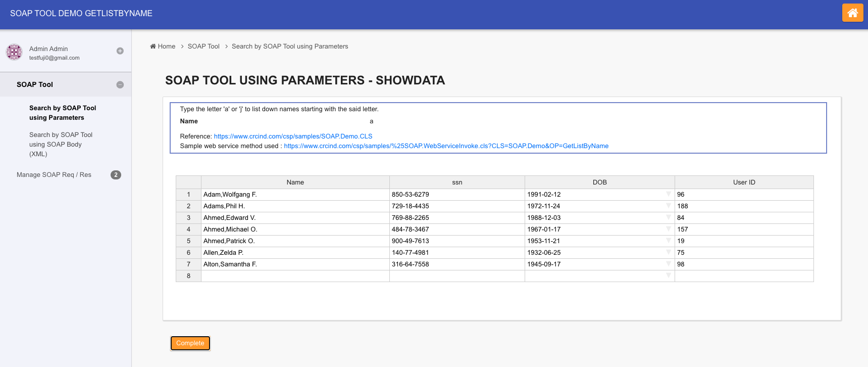Open Search by SOAP Tool using SOAP Body (XML)
Image resolution: width=868 pixels, height=367 pixels.
[61, 145]
